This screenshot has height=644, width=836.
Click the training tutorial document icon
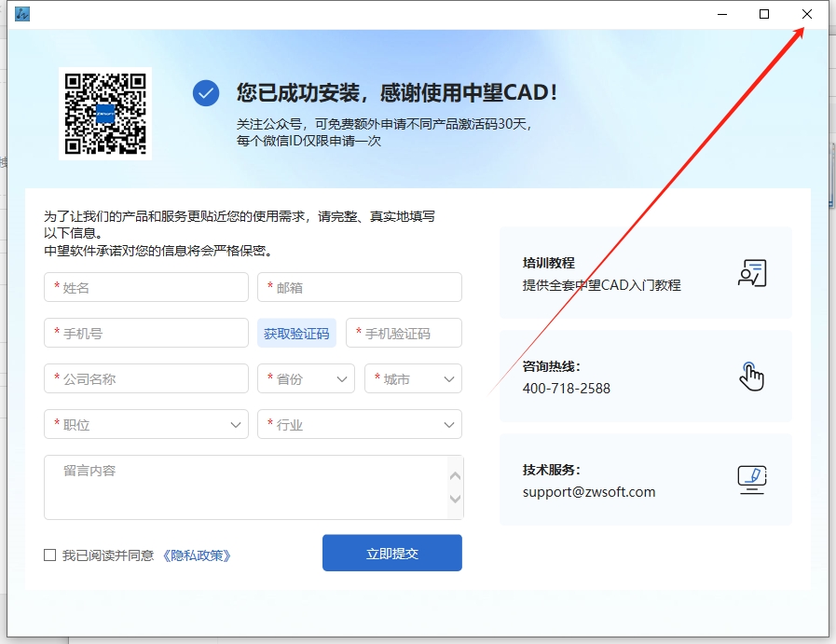(751, 272)
